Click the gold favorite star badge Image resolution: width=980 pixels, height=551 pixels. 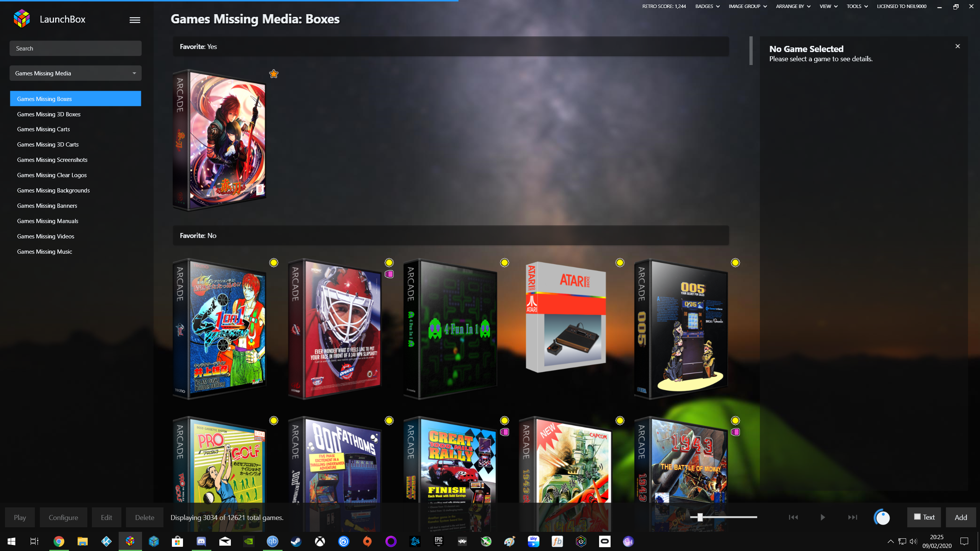274,74
